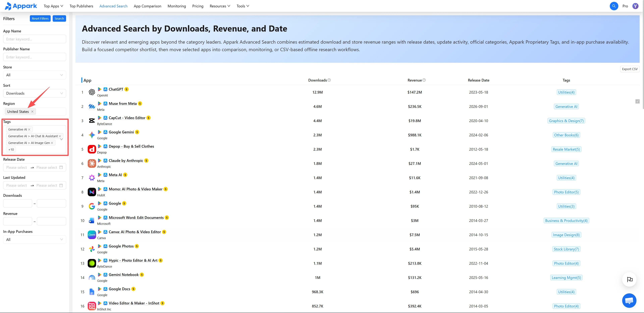Click the Graphics & Design(7) tag
Image resolution: width=644 pixels, height=313 pixels.
(566, 121)
